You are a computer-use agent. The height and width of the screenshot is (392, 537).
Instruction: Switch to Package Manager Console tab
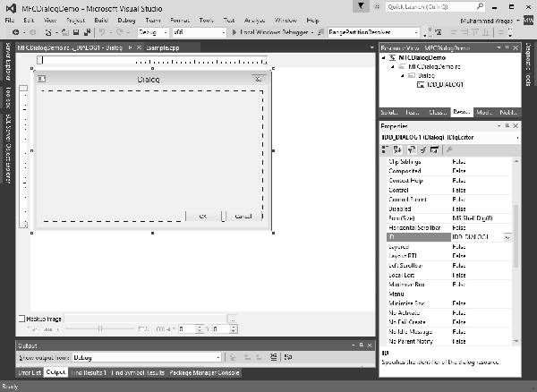click(204, 372)
